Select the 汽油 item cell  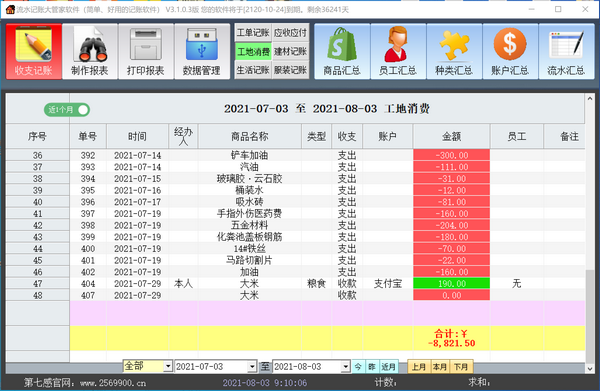tap(250, 167)
